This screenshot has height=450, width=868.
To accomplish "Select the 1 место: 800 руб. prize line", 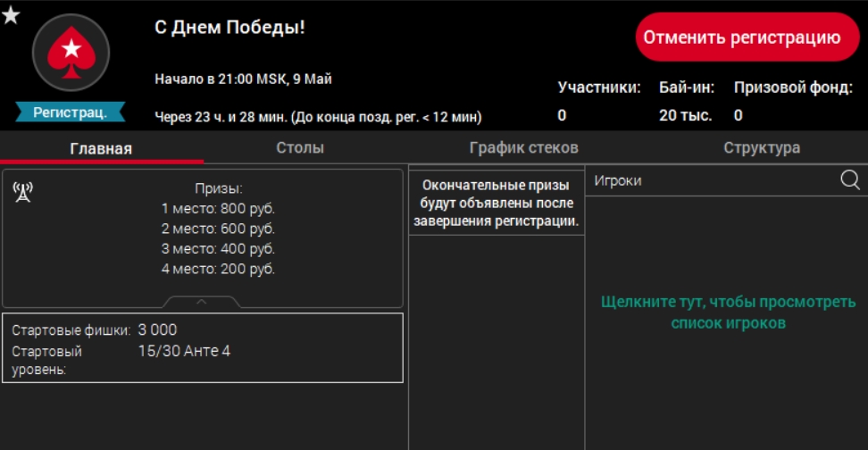I will click(218, 209).
